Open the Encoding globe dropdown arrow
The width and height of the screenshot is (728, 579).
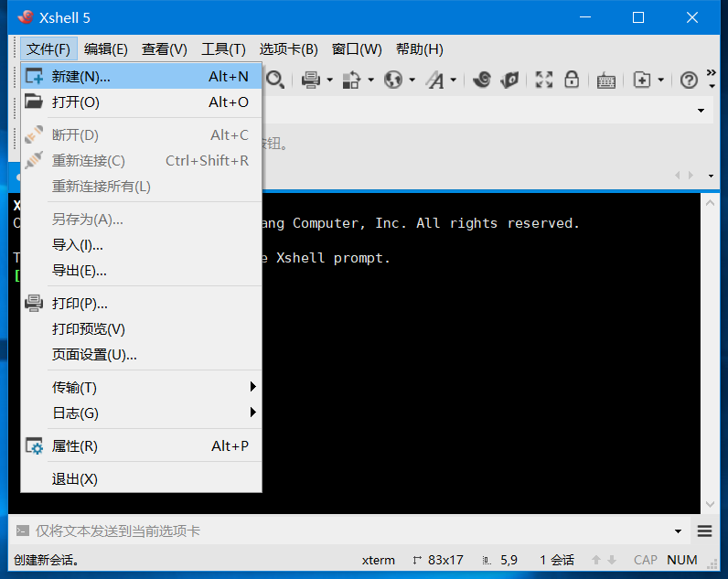[x=412, y=80]
